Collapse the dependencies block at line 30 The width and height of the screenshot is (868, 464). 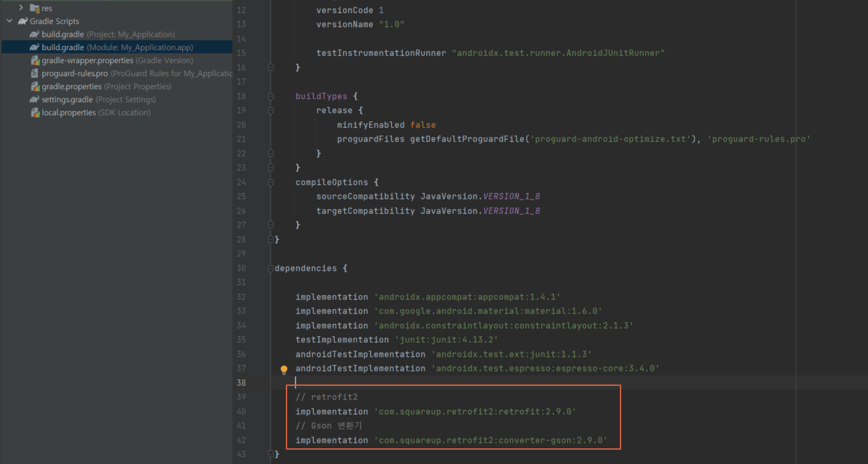[271, 268]
